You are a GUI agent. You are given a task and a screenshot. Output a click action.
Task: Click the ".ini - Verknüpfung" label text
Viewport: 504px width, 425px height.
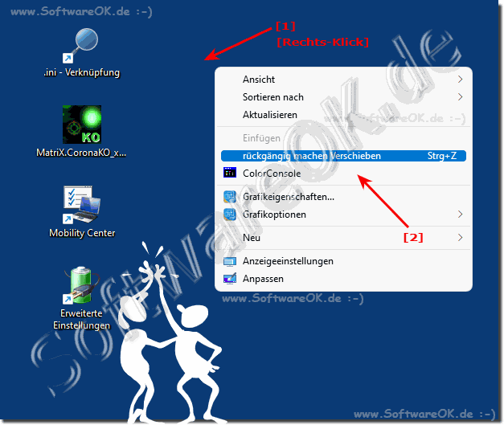click(82, 72)
